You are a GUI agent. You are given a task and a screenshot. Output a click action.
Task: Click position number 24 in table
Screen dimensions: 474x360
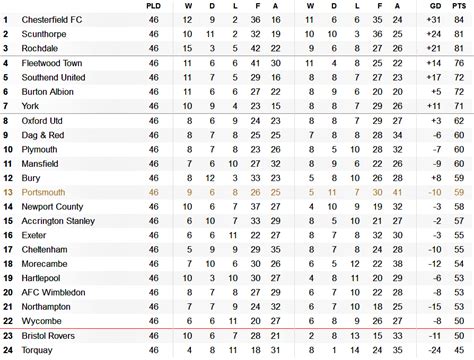(x=8, y=350)
